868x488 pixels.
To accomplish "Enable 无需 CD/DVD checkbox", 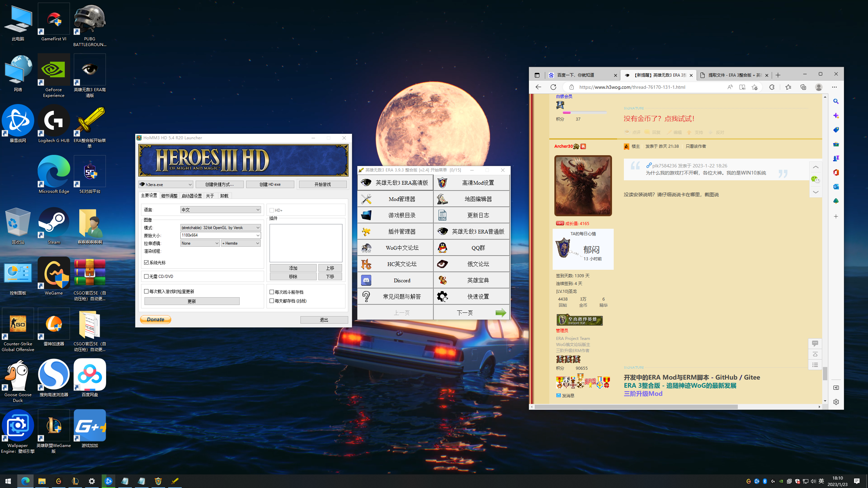I will 146,277.
